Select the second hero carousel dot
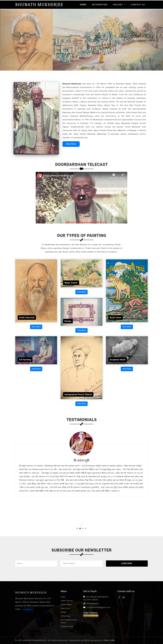Screen dimensions: 163x644 pos(80,66)
